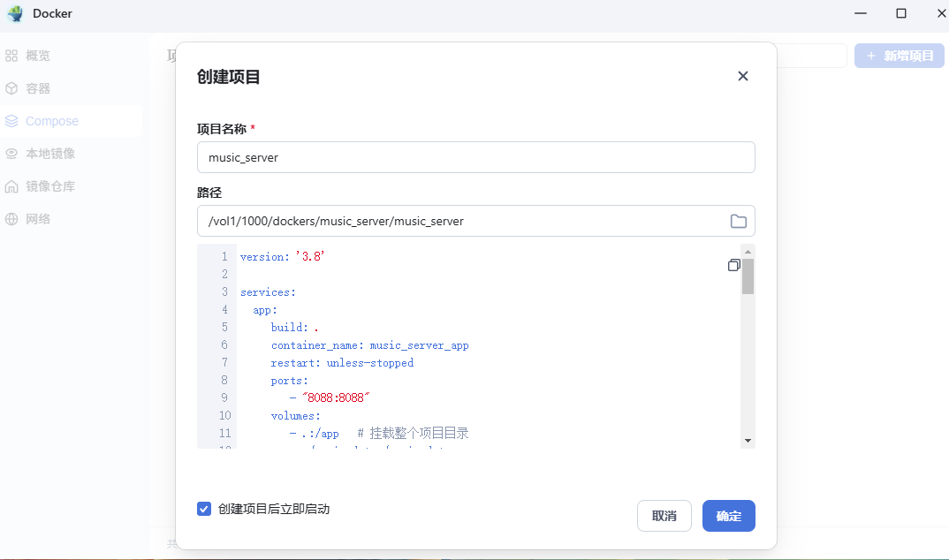The image size is (949, 560).
Task: Click the 概览 grid icon
Action: (11, 56)
